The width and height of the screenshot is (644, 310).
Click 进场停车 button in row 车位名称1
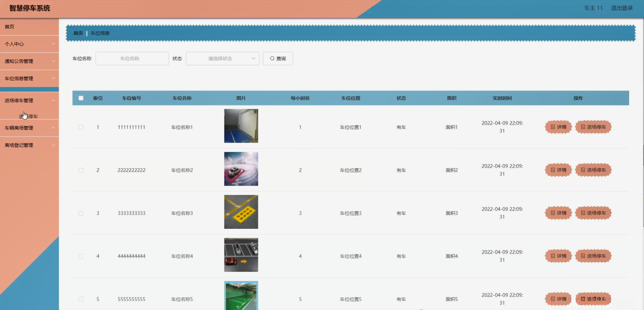point(593,127)
